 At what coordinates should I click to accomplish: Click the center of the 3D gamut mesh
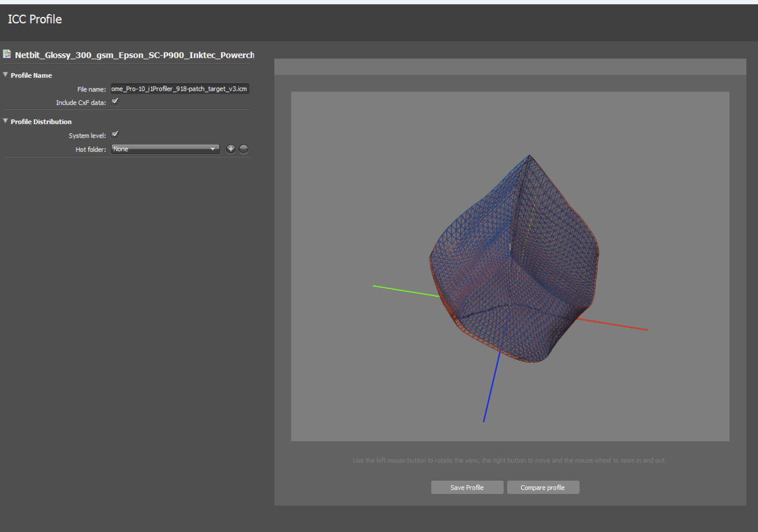click(x=513, y=259)
